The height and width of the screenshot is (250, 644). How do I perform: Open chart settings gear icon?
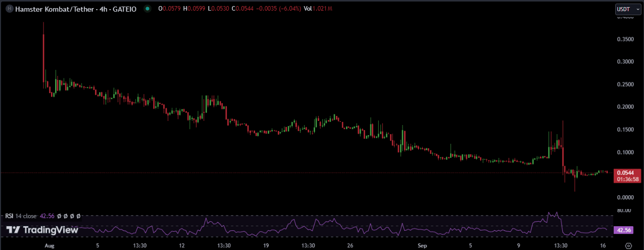point(628,245)
